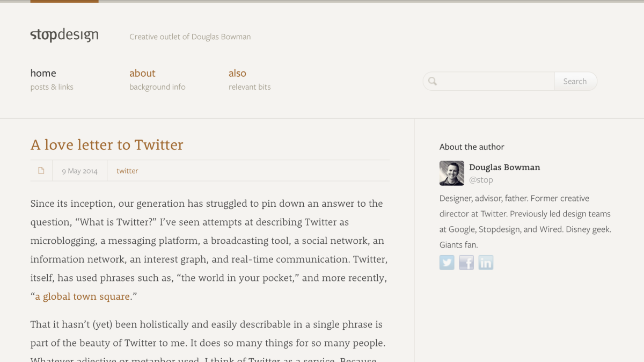The height and width of the screenshot is (362, 644).
Task: Open the Twitter profile icon
Action: 447,263
